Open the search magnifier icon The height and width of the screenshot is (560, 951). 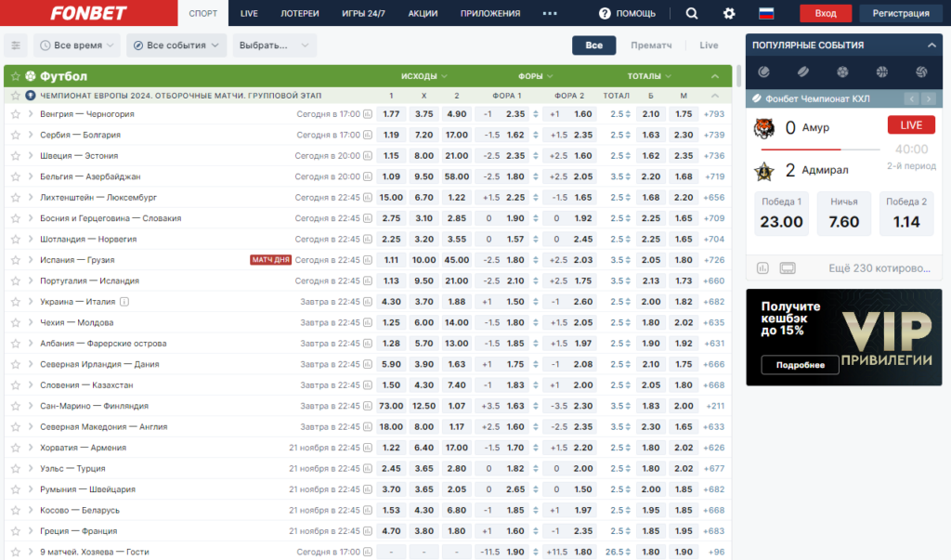[x=691, y=13]
